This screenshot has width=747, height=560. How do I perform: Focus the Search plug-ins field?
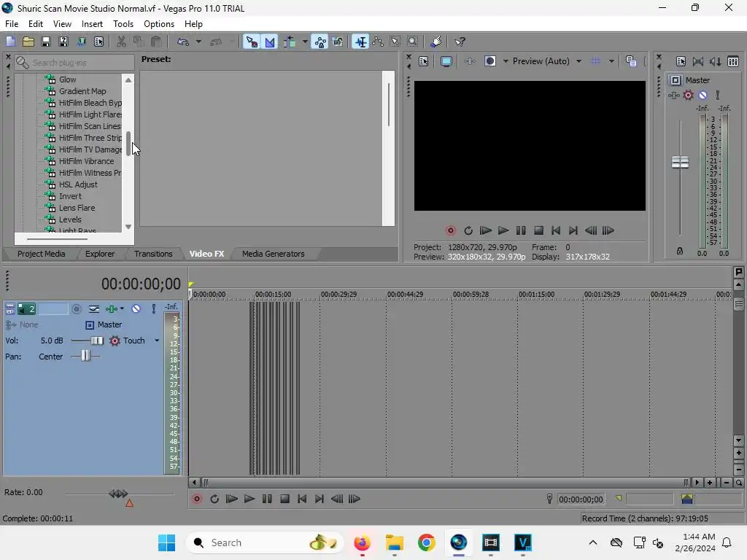74,63
